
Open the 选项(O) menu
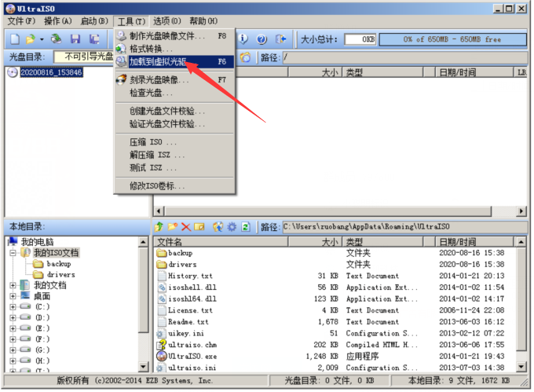click(166, 21)
